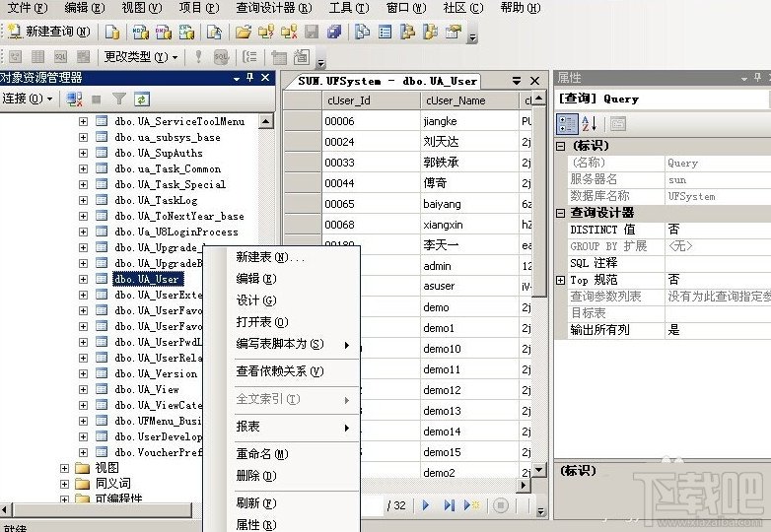Screen dimensions: 771x532
Task: Click Add New Derived Table icon
Action: pos(302,57)
